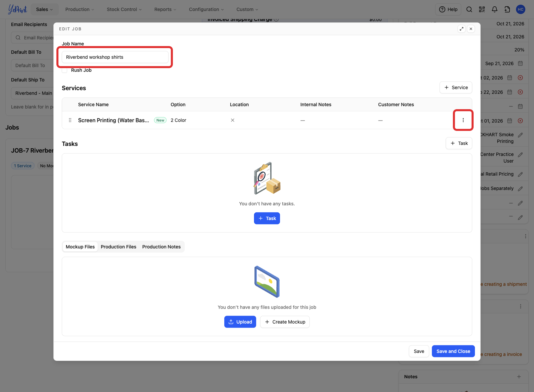Expand the Sales menu

(x=44, y=9)
